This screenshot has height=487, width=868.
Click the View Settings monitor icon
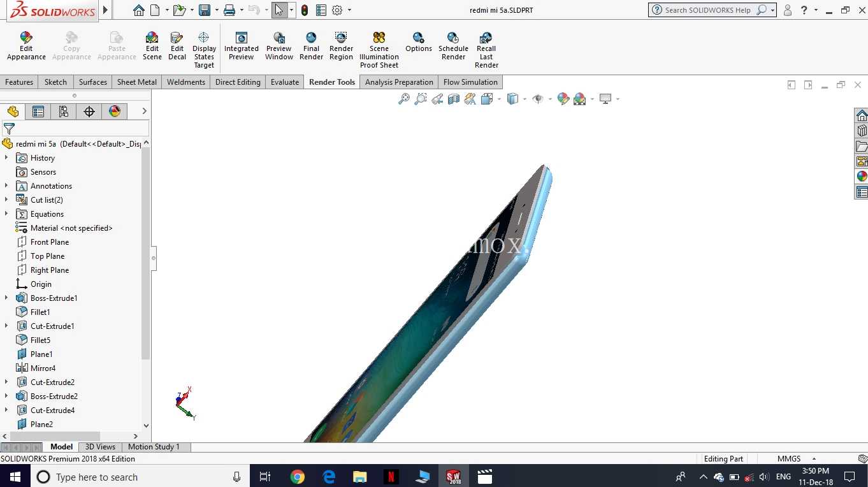click(605, 99)
